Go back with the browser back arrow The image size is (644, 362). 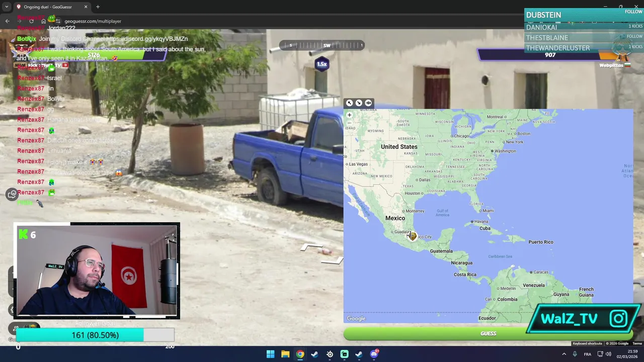(x=7, y=21)
